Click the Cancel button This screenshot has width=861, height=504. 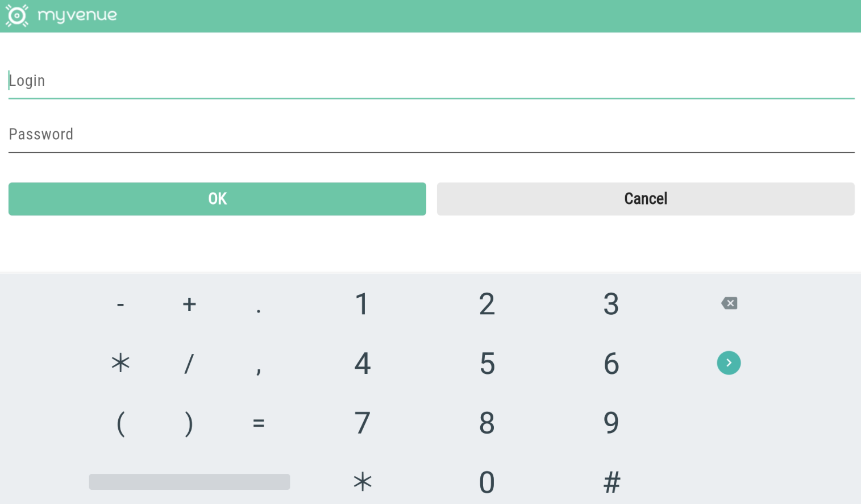coord(646,199)
